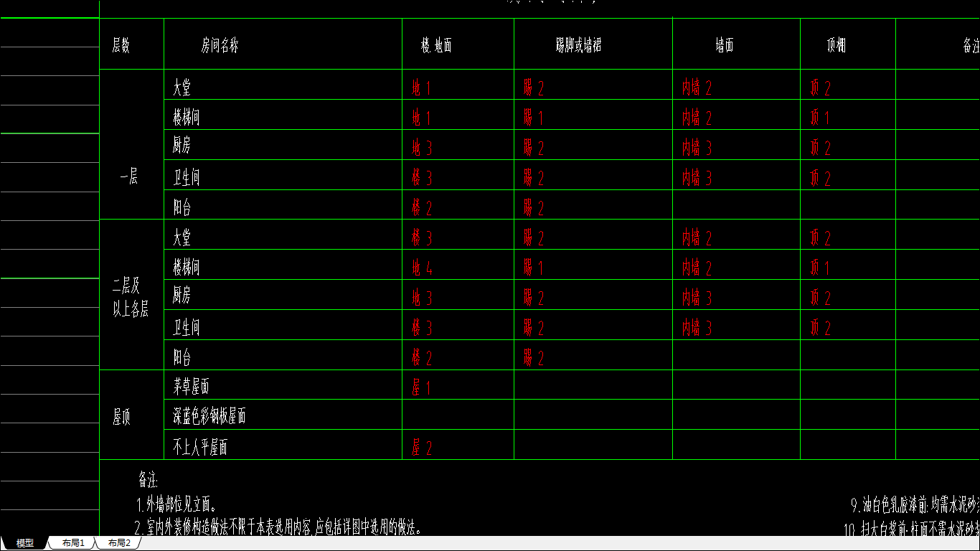
Task: Click the 二层及以上各层 floor label
Action: 131,298
